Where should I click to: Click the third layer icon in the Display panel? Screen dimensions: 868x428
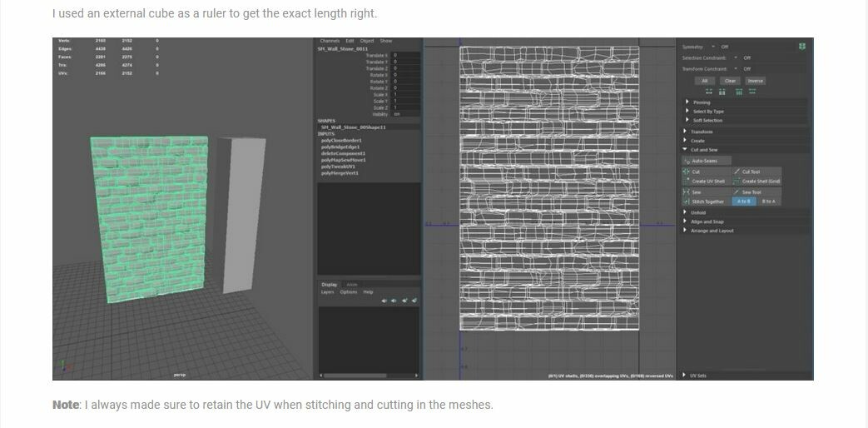click(x=404, y=301)
